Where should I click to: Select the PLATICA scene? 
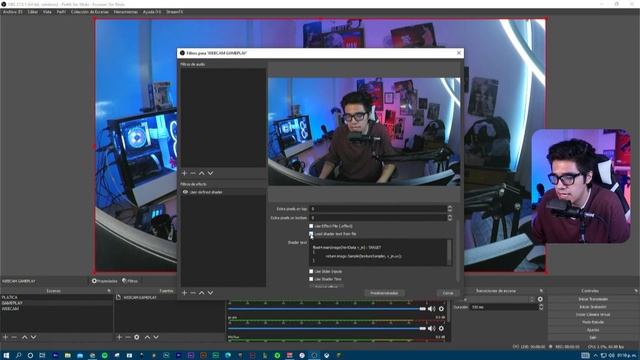point(56,298)
